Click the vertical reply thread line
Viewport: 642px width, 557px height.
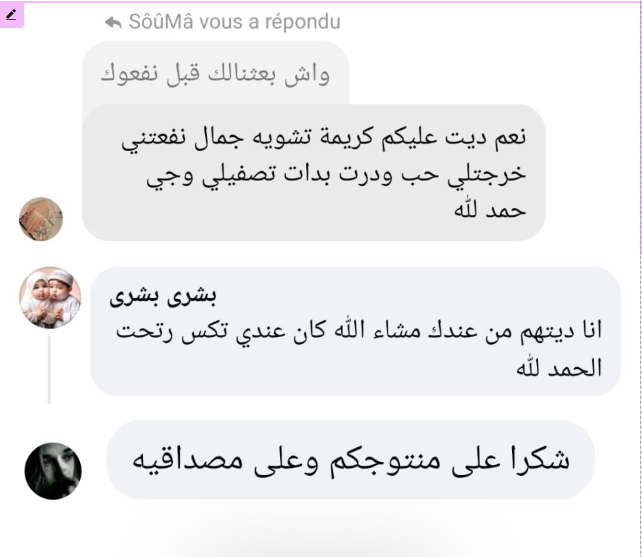49,370
